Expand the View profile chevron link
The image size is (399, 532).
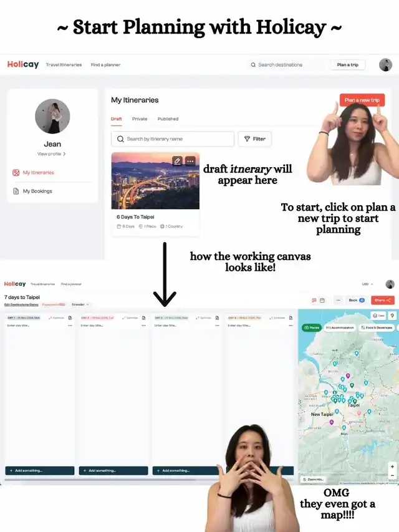click(x=52, y=153)
